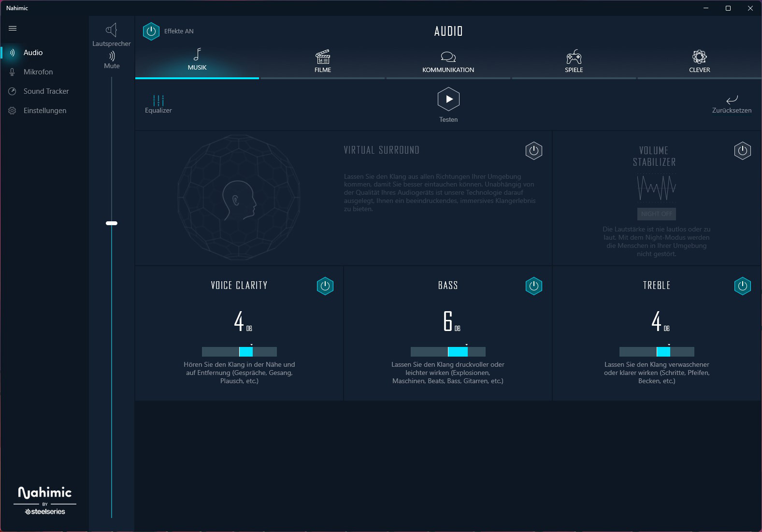This screenshot has height=532, width=762.
Task: Toggle the Bass boost power button
Action: [x=534, y=286]
